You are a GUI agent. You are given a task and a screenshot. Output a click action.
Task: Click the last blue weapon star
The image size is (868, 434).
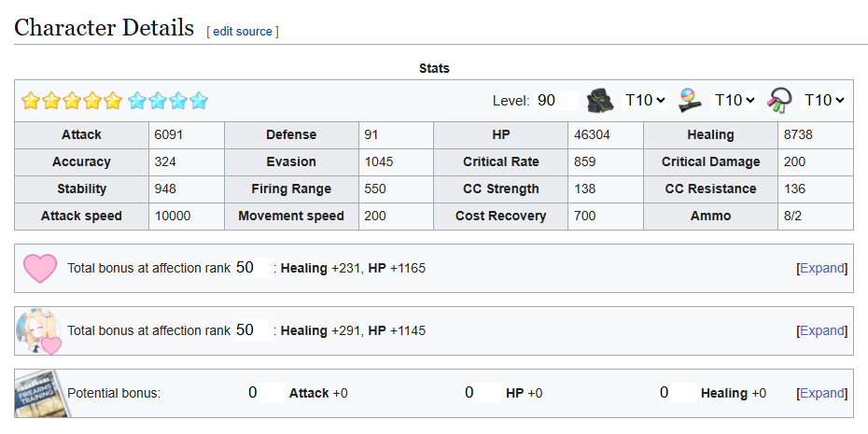point(199,101)
